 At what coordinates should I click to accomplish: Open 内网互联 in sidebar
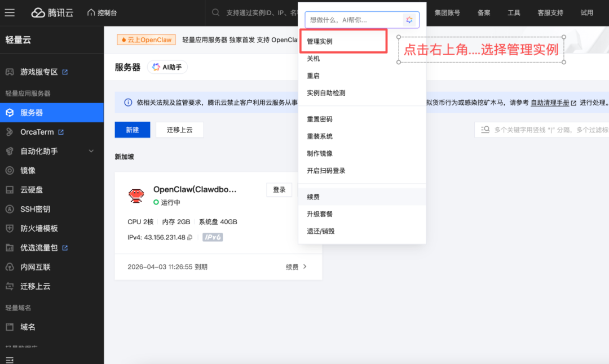click(52, 267)
